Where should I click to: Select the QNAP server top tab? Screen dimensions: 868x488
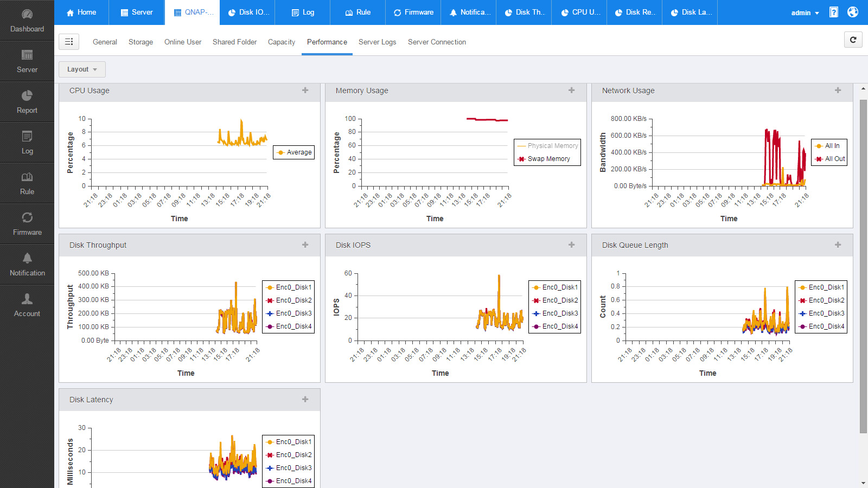(193, 12)
